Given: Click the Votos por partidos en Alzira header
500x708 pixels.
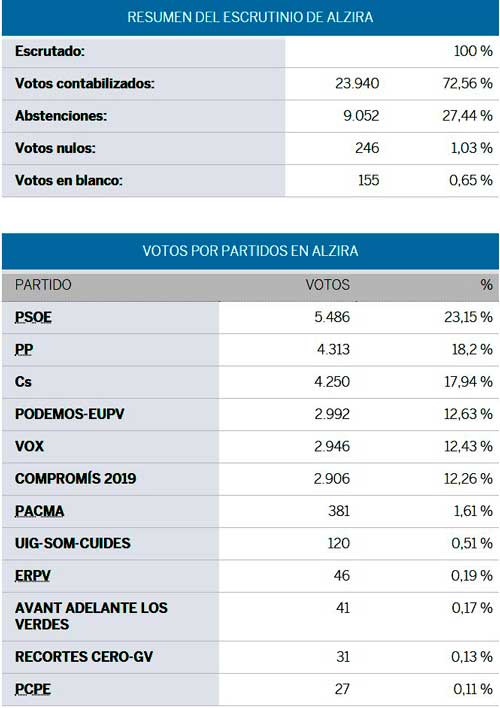Looking at the screenshot, I should [x=250, y=251].
